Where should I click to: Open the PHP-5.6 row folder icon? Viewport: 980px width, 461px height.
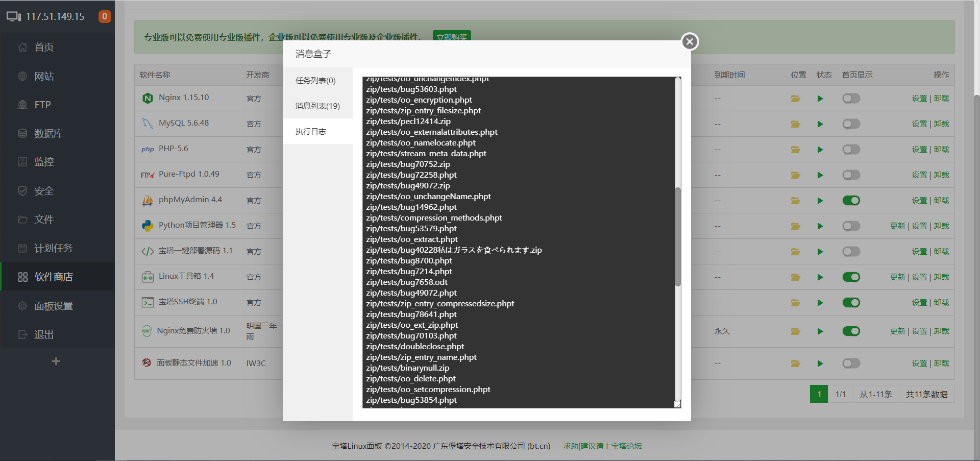point(795,150)
